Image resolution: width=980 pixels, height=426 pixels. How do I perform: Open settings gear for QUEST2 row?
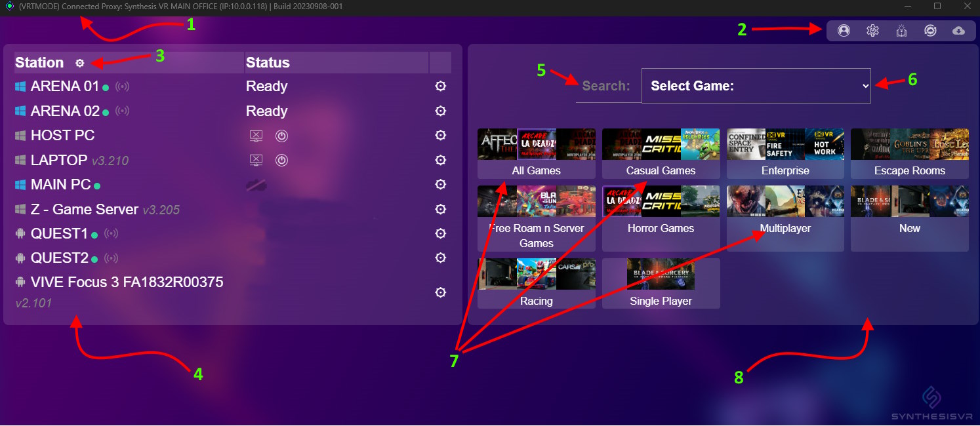(x=441, y=258)
